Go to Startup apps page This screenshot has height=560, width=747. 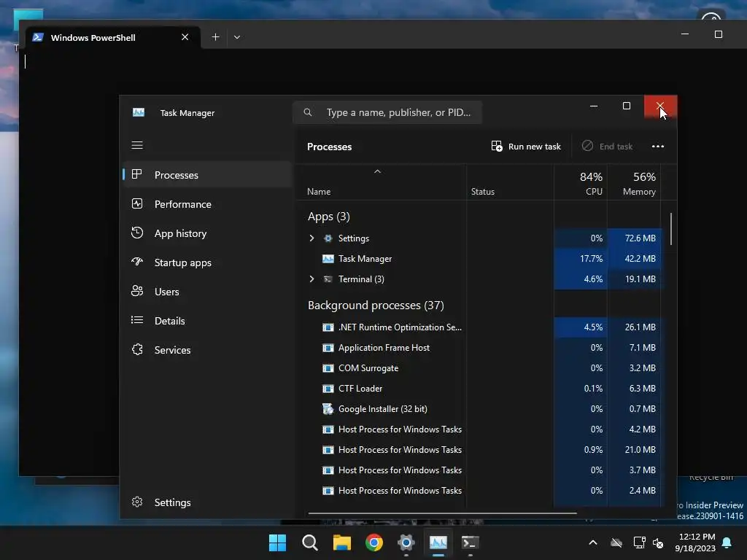click(x=207, y=262)
